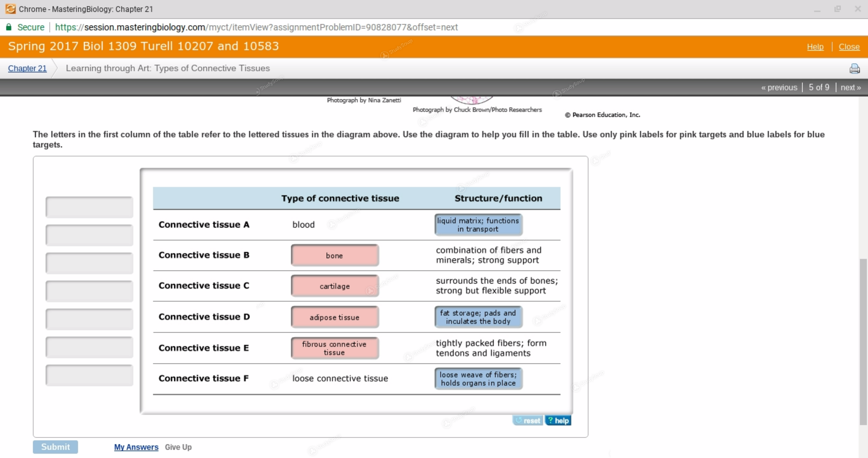Image resolution: width=868 pixels, height=458 pixels.
Task: Select the pink adipose tissue label
Action: (x=334, y=317)
